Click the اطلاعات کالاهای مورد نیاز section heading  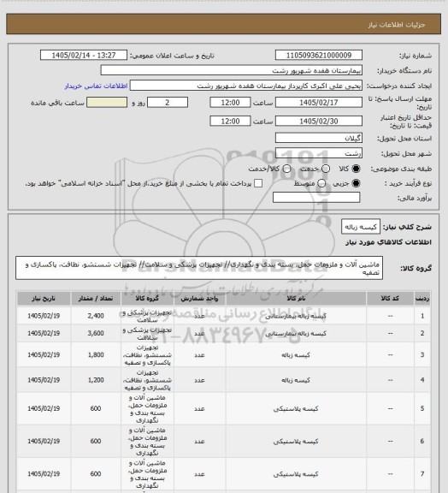(x=388, y=242)
